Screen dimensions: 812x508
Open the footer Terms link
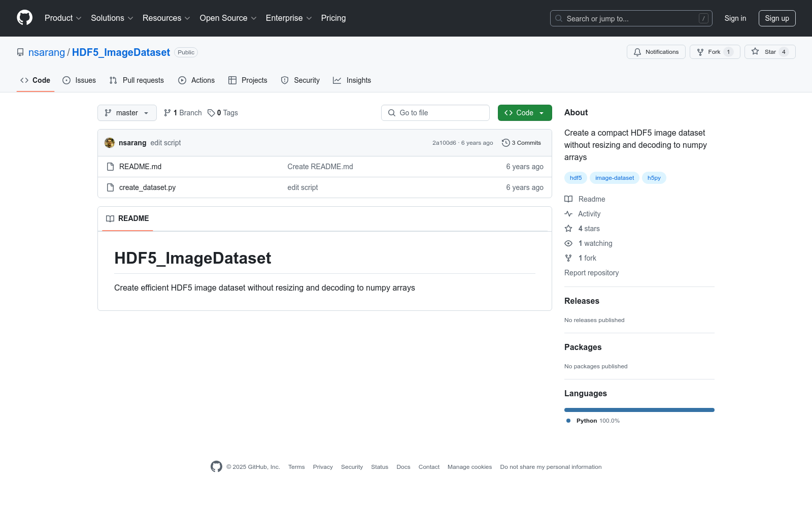296,467
